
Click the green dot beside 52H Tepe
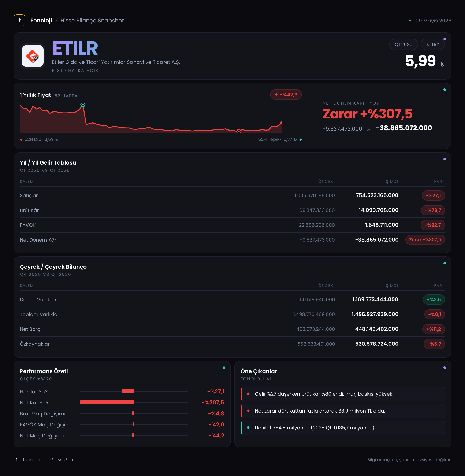click(300, 140)
